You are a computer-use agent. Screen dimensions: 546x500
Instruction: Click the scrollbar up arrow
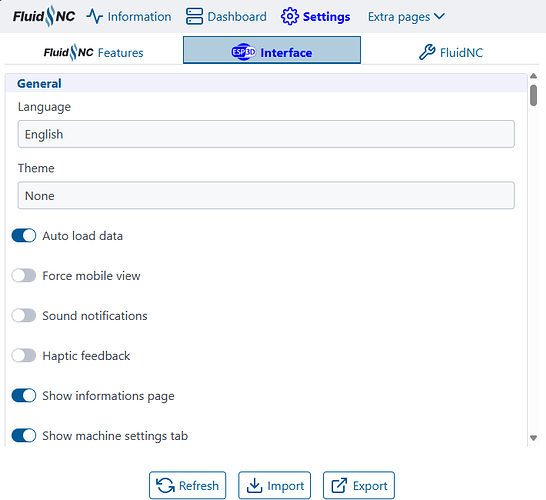click(533, 76)
